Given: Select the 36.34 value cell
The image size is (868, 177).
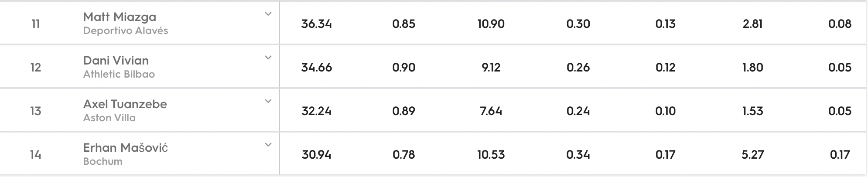Looking at the screenshot, I should [x=317, y=24].
